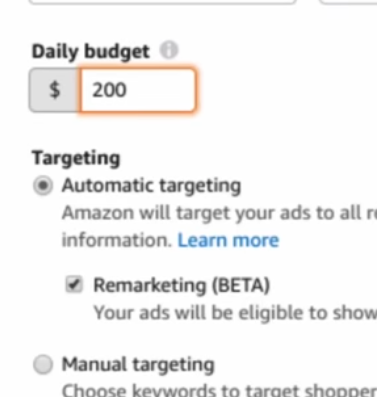Toggle the Remarketing (BETA) checkbox
This screenshot has height=397, width=377.
pos(74,285)
